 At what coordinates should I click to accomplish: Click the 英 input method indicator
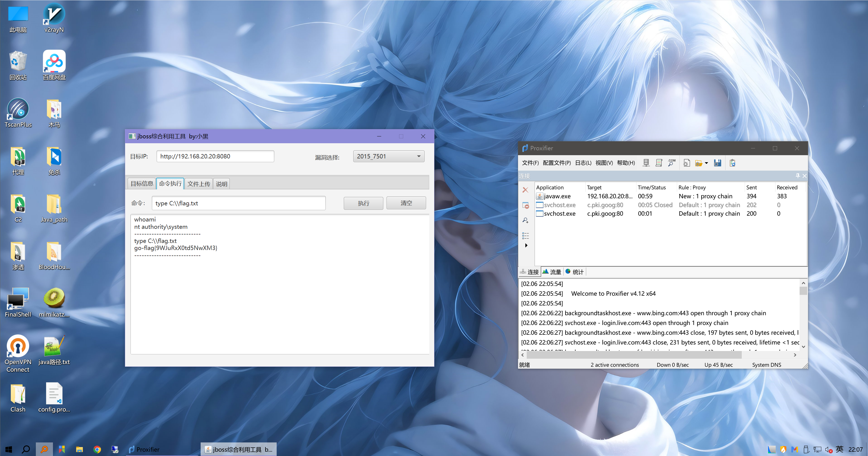coord(839,449)
